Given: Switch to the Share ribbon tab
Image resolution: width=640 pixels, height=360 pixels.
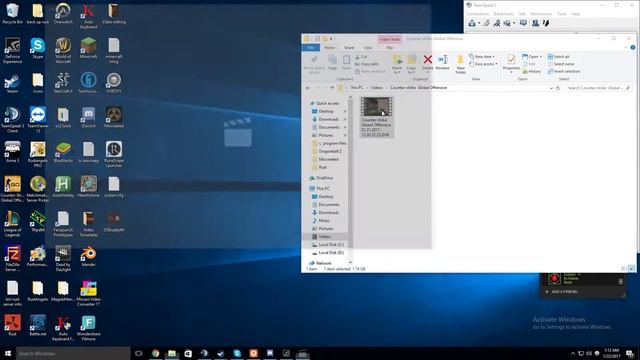Looking at the screenshot, I should [349, 48].
